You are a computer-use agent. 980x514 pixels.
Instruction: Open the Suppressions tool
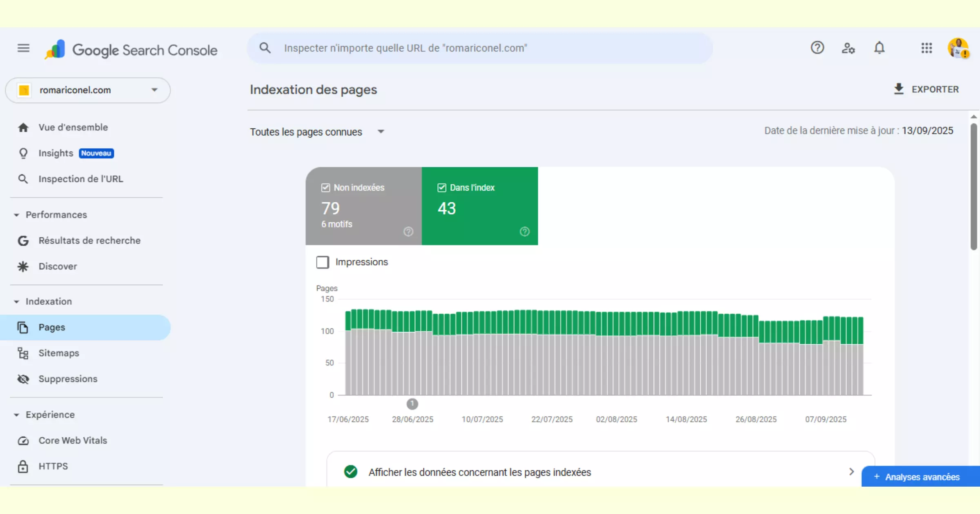point(68,379)
